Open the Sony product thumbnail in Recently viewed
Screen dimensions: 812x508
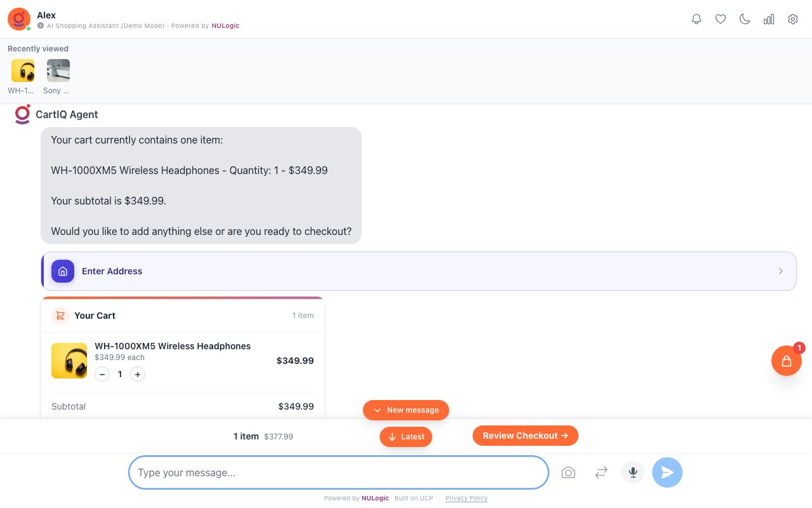(x=58, y=70)
